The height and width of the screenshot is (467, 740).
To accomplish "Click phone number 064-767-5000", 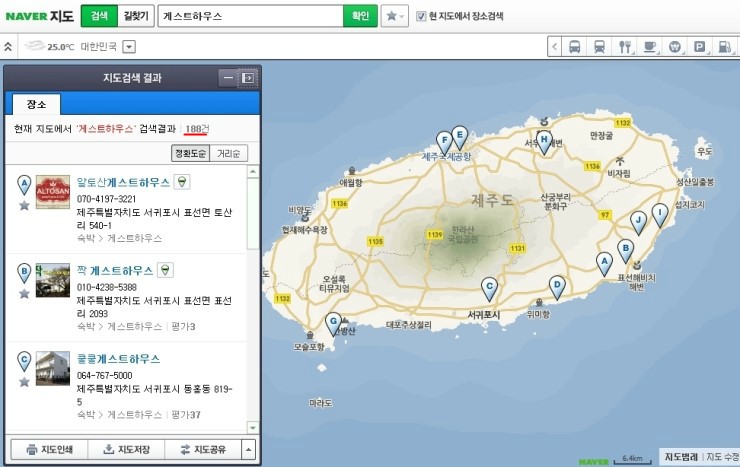I will pos(104,375).
